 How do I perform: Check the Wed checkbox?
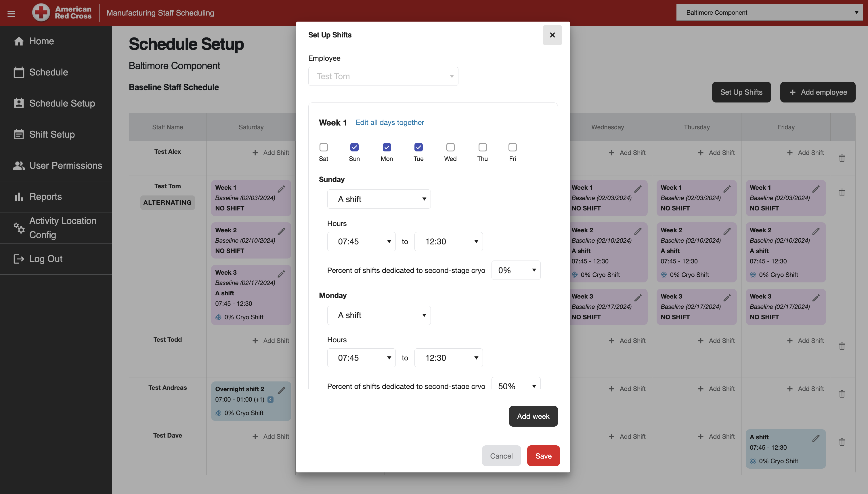(x=450, y=147)
